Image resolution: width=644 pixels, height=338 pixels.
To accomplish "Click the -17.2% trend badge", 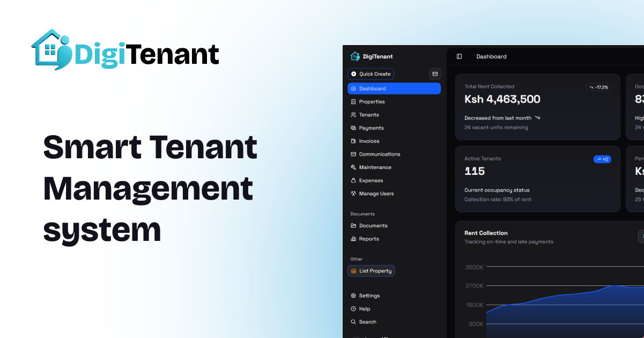I will tap(598, 87).
